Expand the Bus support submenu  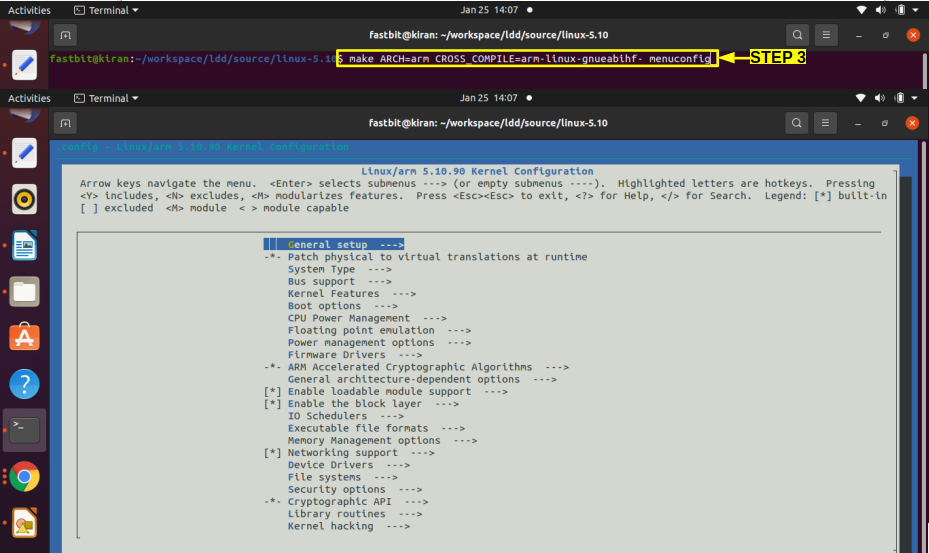(339, 282)
